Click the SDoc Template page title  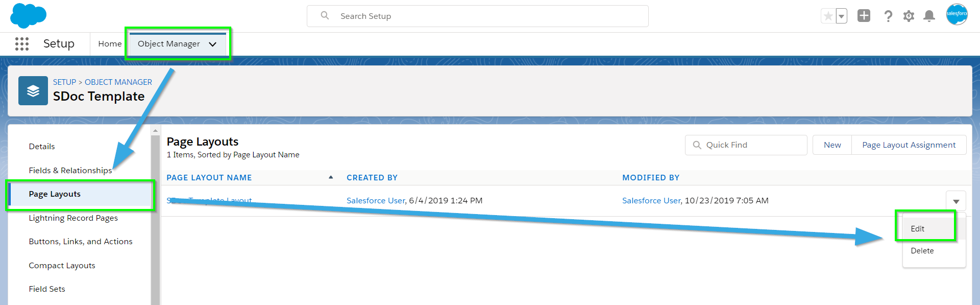(99, 97)
